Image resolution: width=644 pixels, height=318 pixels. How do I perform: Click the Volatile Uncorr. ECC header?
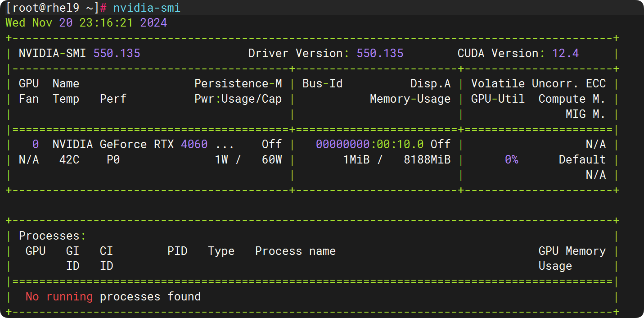[x=538, y=83]
